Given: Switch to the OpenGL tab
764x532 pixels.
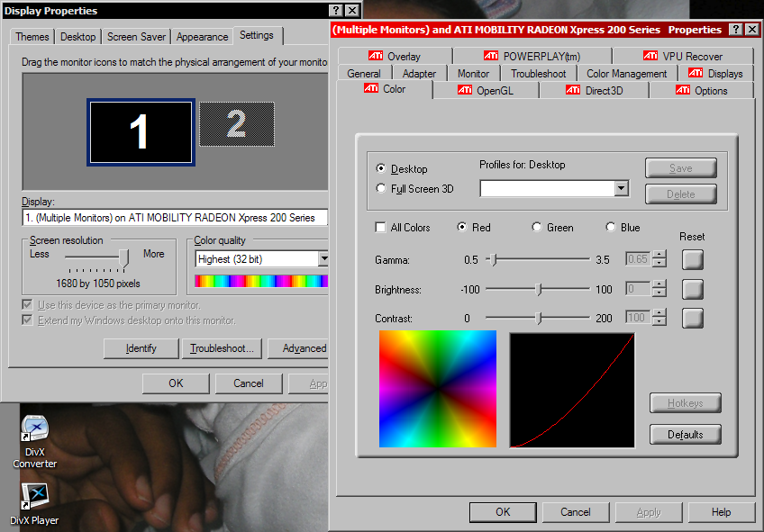Looking at the screenshot, I should point(486,90).
